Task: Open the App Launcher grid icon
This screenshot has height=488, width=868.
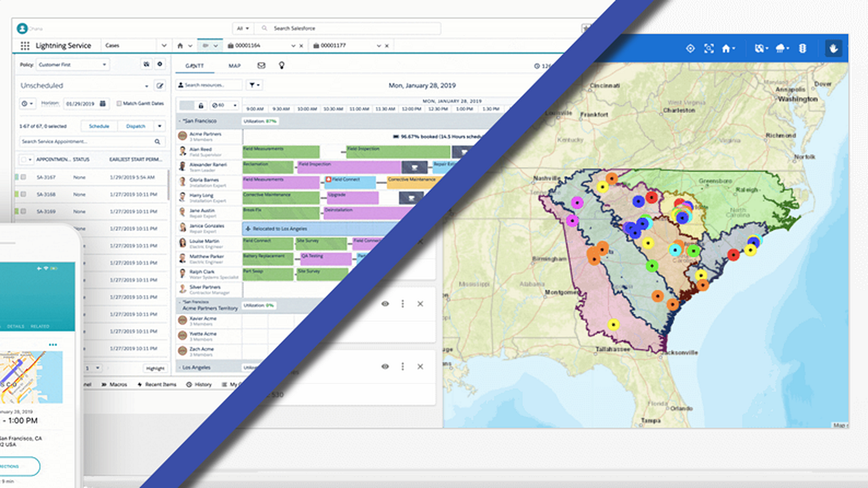Action: pyautogui.click(x=25, y=46)
